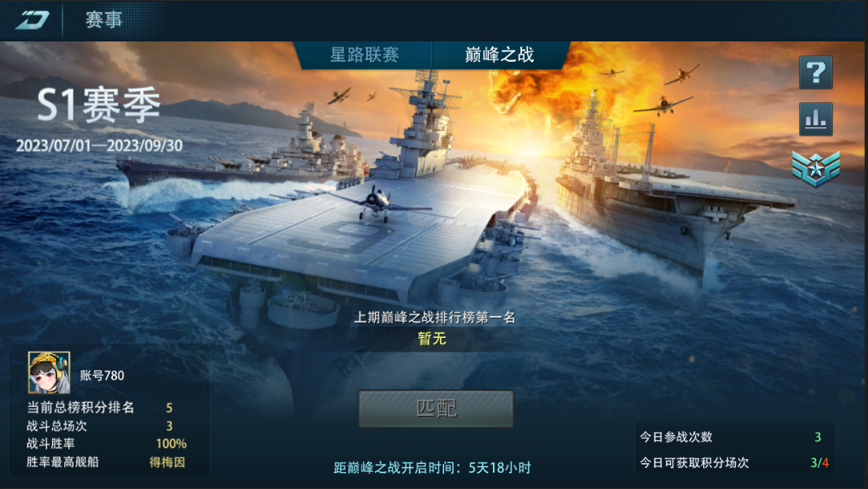This screenshot has width=868, height=489.
Task: Click the ship name 得梅因
Action: (167, 462)
